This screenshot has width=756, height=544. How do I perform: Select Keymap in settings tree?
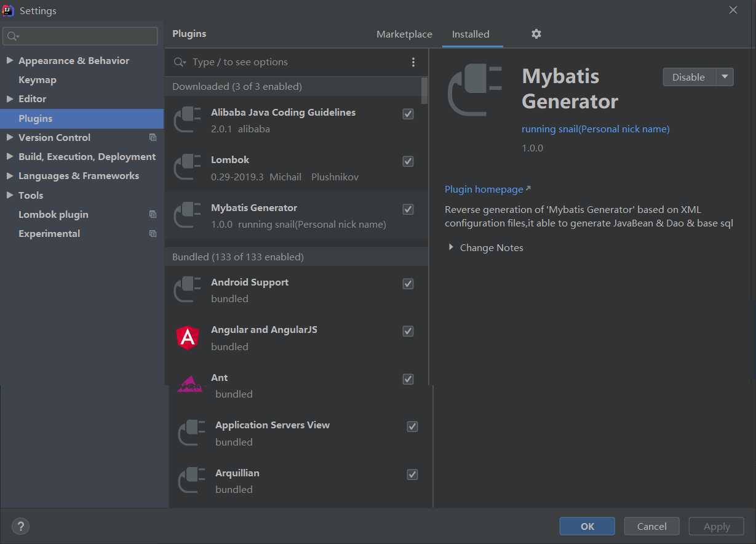[x=38, y=80]
